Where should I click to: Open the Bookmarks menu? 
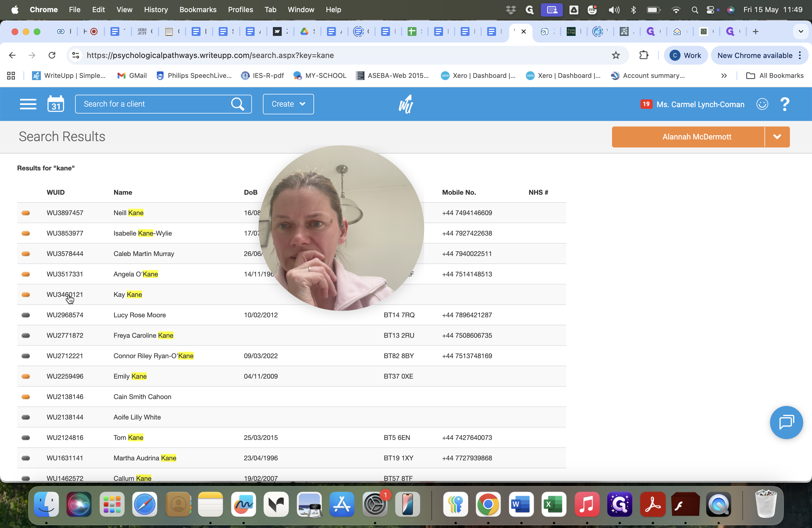pos(198,10)
